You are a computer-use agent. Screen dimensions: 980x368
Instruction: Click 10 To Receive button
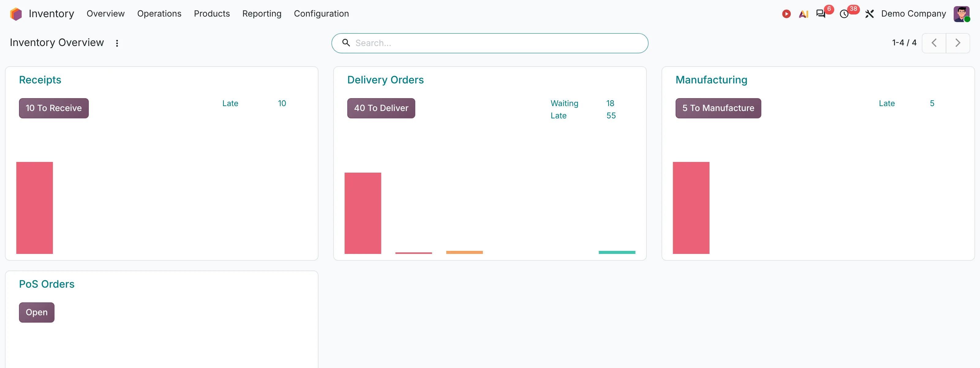54,108
